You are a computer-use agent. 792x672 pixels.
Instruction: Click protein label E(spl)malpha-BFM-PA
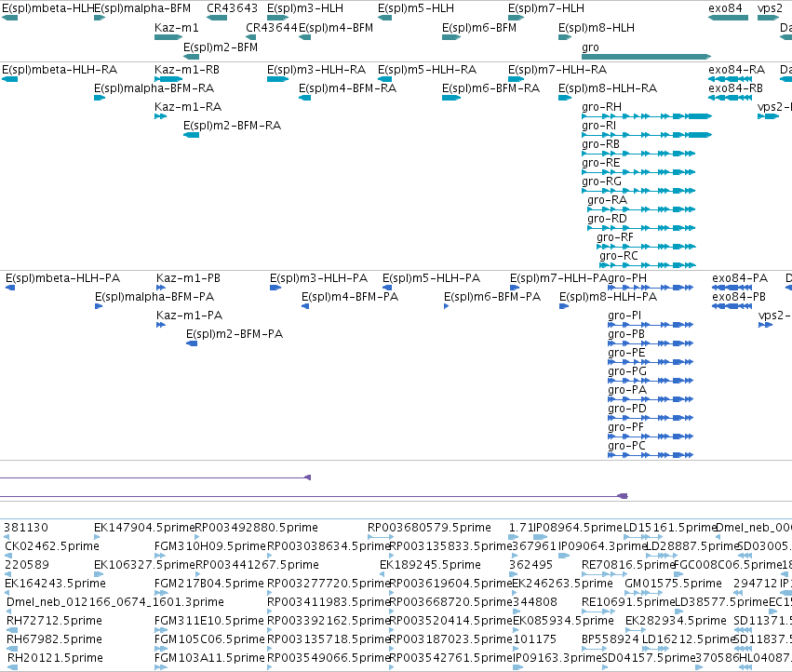point(154,297)
